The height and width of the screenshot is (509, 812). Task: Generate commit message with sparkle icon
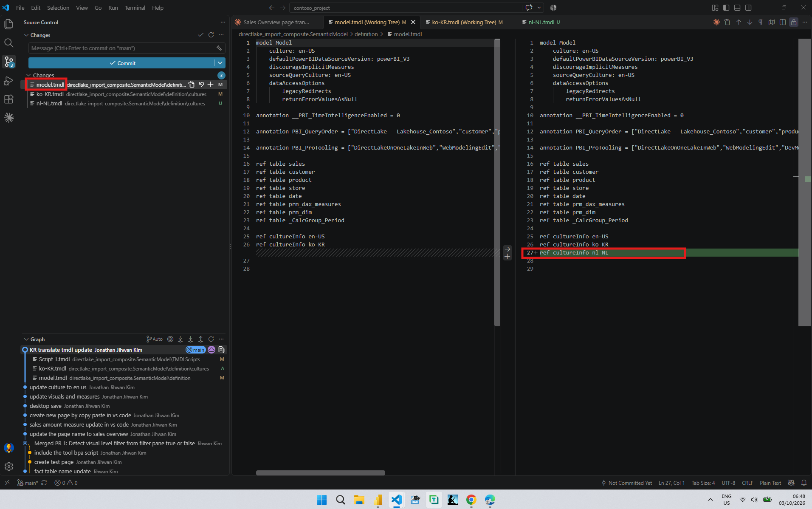click(x=219, y=48)
